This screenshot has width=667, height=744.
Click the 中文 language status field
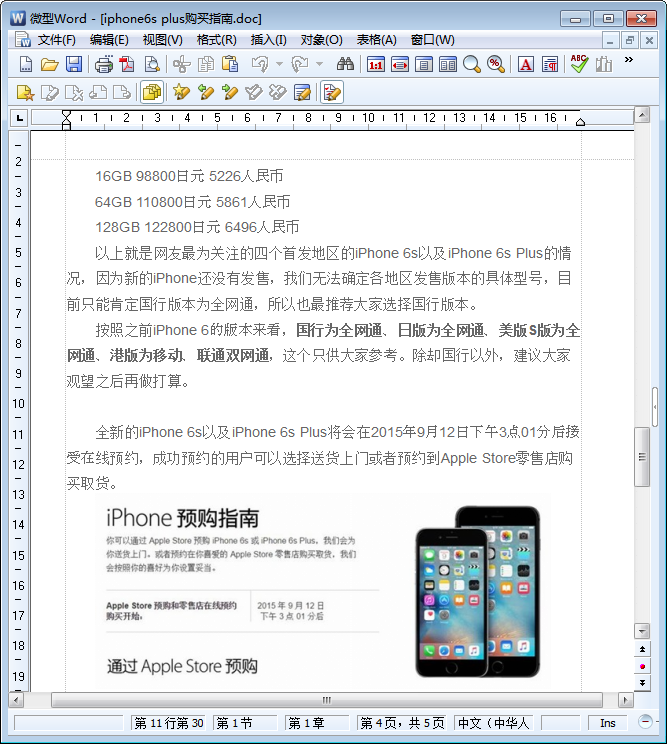click(494, 723)
